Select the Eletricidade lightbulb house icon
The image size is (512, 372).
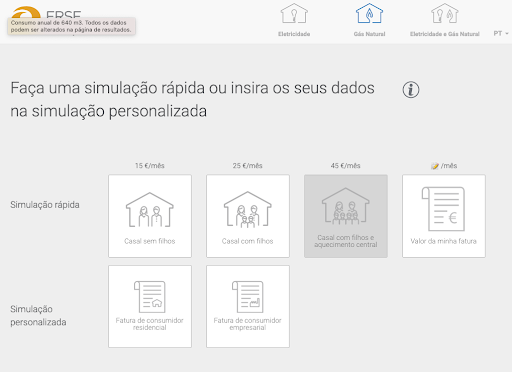(x=294, y=13)
